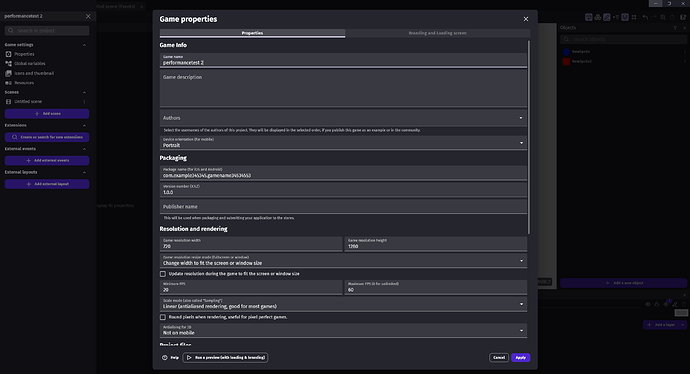Image resolution: width=690 pixels, height=374 pixels.
Task: Open the Branding and Loading screen tab
Action: click(x=437, y=33)
